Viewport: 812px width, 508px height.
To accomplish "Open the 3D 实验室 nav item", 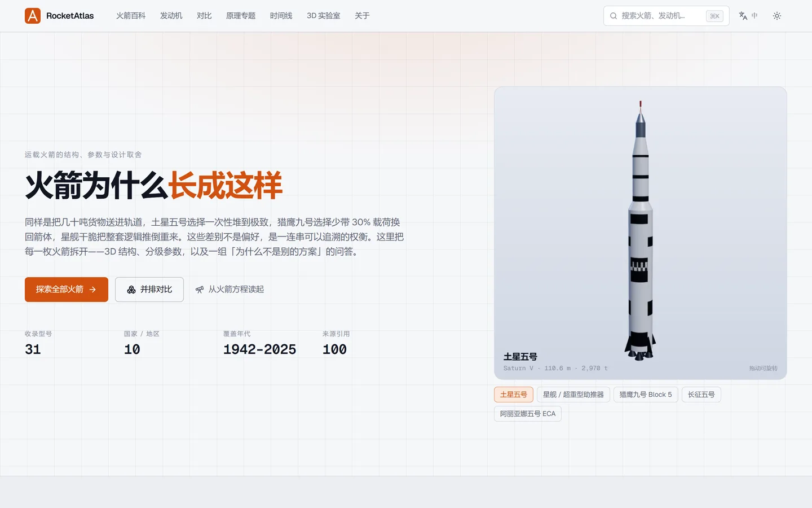I will tap(324, 16).
